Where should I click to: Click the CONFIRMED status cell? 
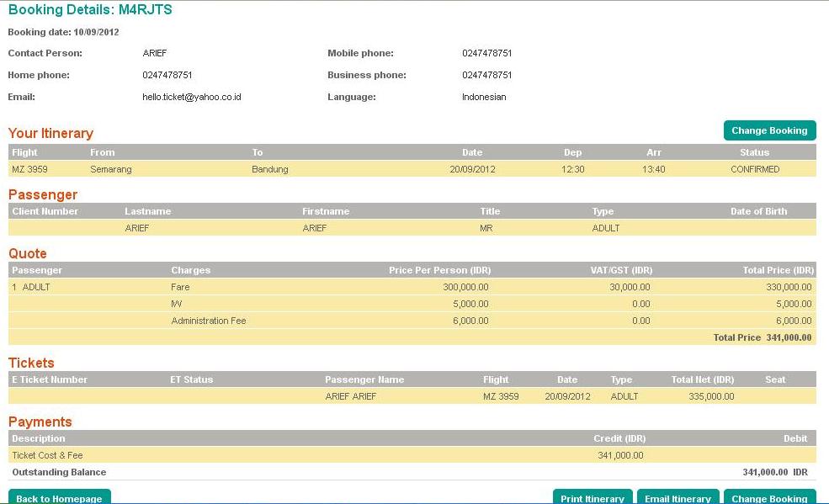click(x=754, y=170)
